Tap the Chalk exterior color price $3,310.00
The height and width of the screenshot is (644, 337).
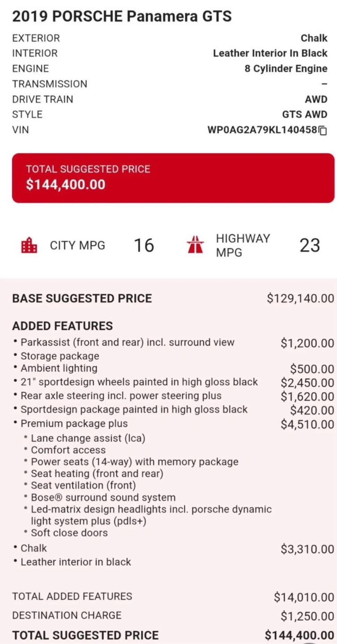tap(307, 549)
